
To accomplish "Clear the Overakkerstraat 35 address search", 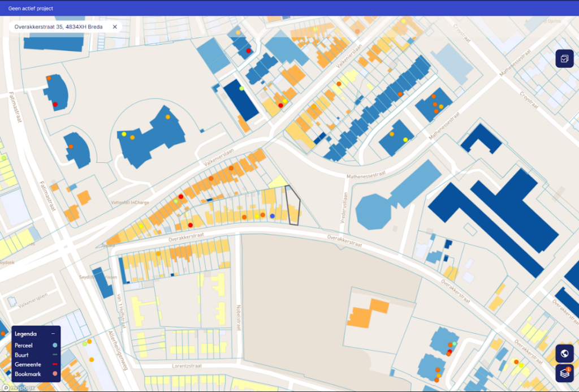I will pyautogui.click(x=115, y=27).
